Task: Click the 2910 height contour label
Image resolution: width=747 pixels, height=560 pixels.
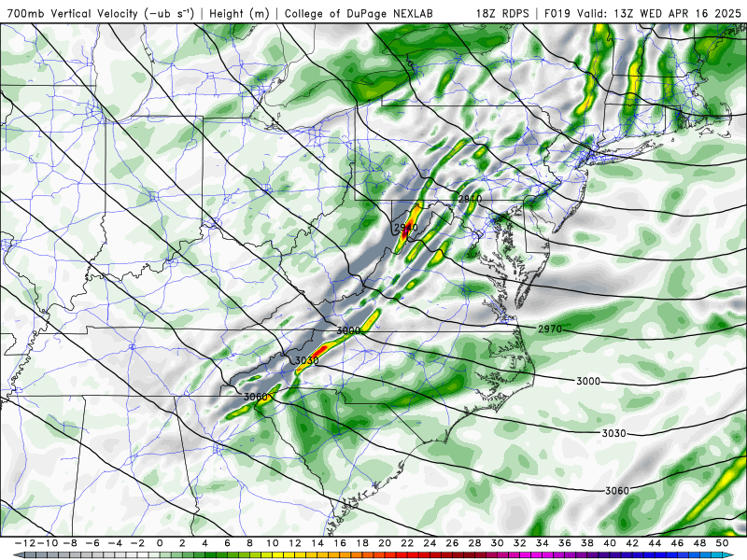Action: click(x=470, y=199)
